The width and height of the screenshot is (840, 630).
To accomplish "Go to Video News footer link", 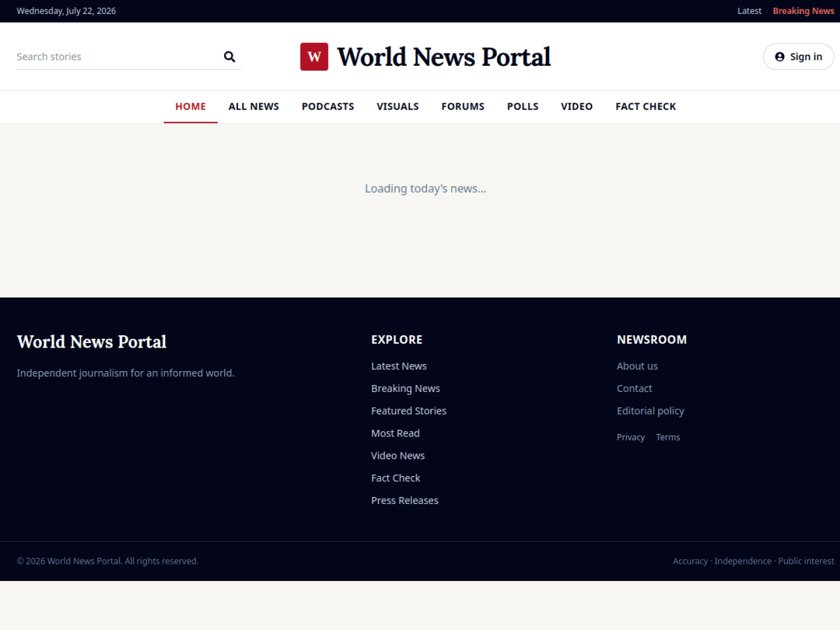I will [398, 456].
